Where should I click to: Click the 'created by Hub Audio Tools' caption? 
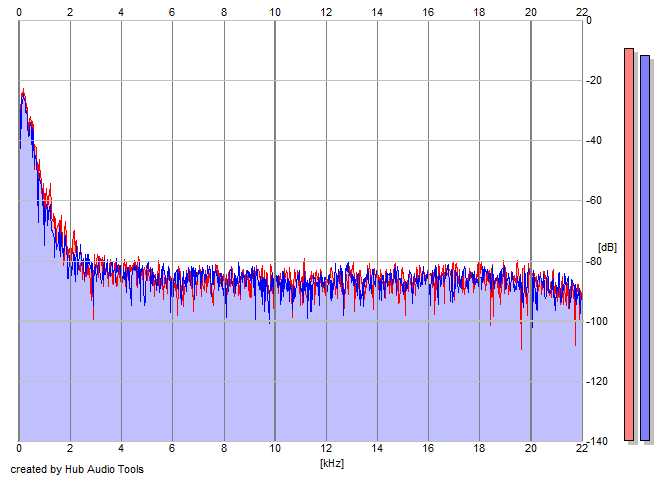pos(77,469)
